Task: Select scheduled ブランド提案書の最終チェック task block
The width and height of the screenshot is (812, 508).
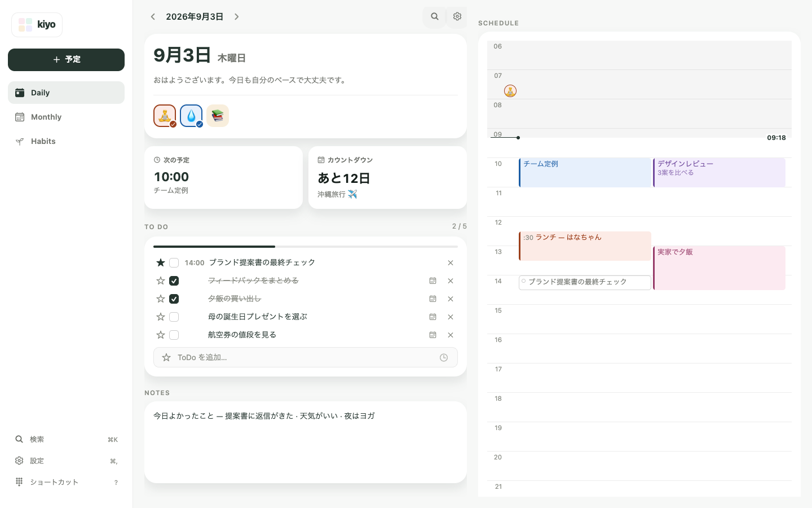Action: [585, 282]
